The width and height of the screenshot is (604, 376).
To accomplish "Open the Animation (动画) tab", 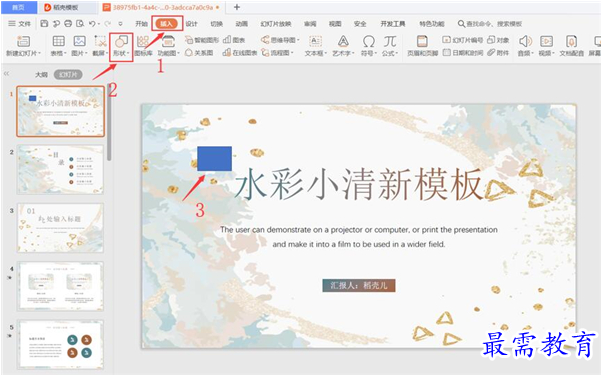I will (x=242, y=24).
